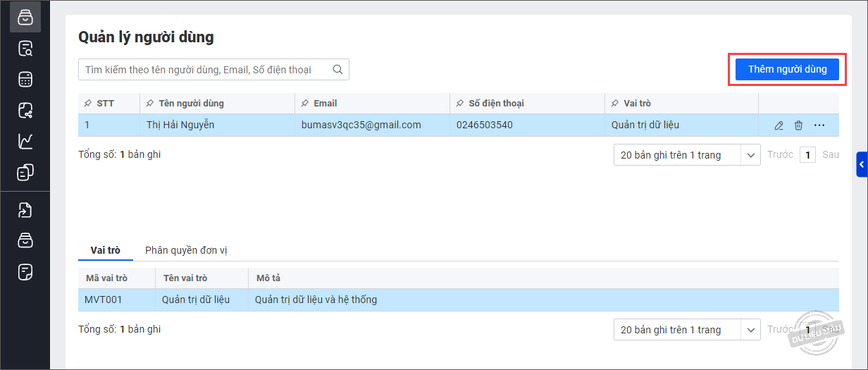Open the share document icon in sidebar
Screen dimensions: 868x370
tap(25, 111)
